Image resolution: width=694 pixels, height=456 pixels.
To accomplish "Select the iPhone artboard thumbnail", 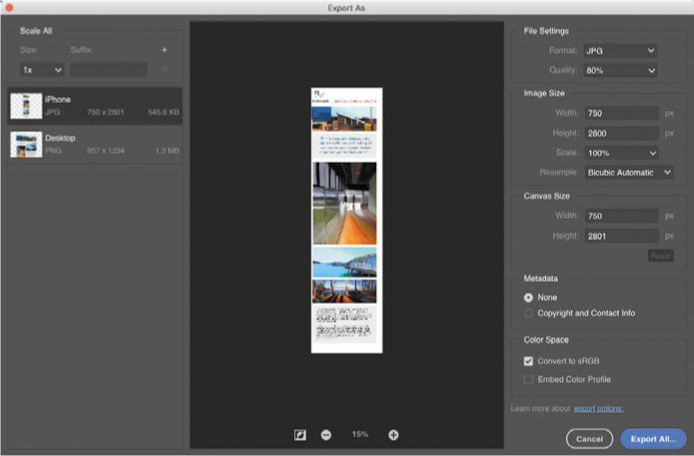I will coord(25,106).
